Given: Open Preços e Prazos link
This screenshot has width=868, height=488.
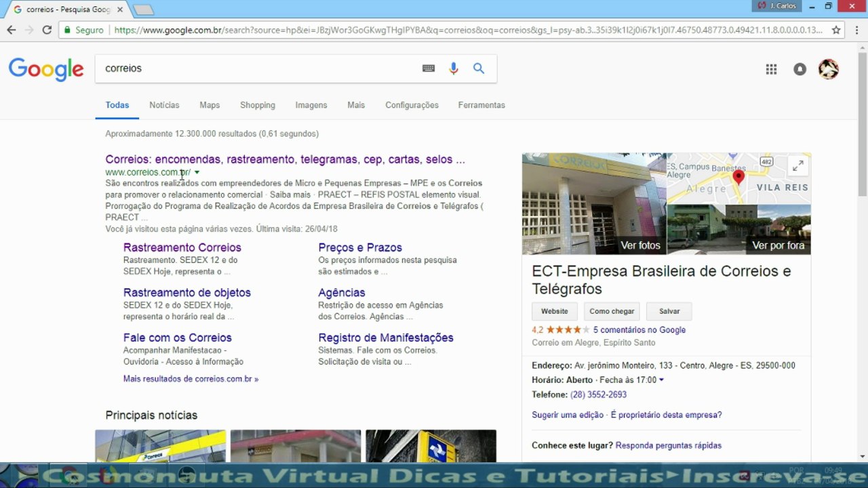Looking at the screenshot, I should click(360, 247).
